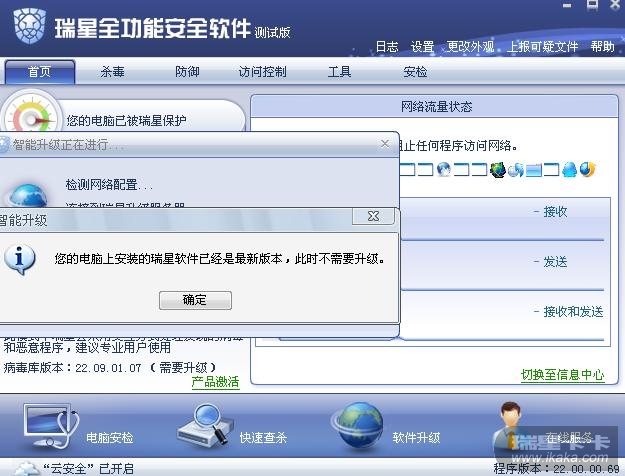This screenshot has height=476, width=625.
Task: Open 在线服务 support person icon
Action: [509, 427]
